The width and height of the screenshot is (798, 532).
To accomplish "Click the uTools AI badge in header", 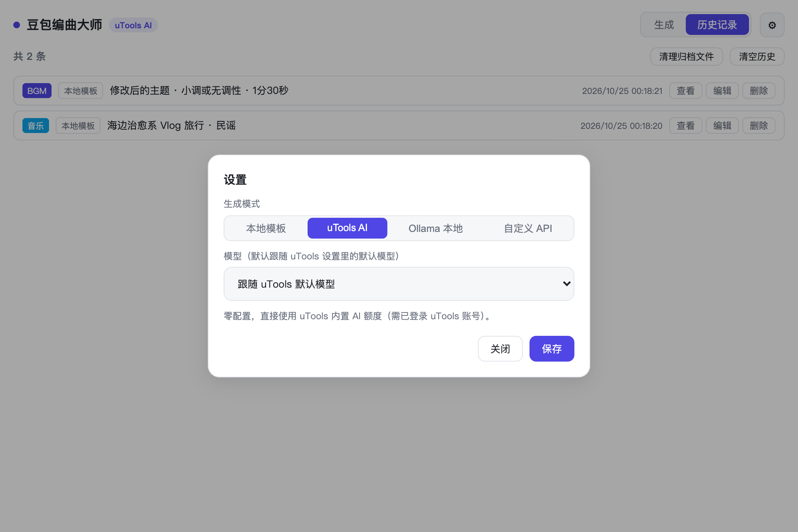I will click(133, 25).
